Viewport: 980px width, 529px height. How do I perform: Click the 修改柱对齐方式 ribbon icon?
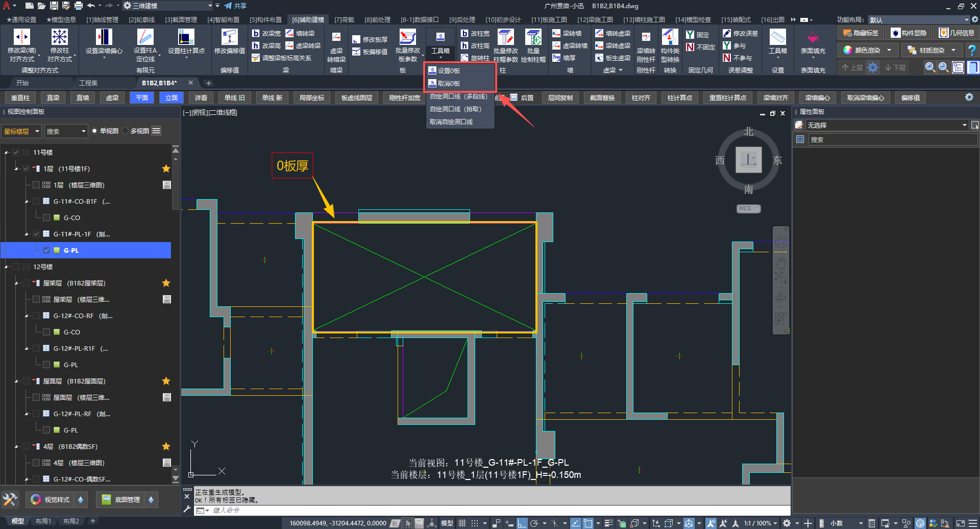[x=60, y=37]
